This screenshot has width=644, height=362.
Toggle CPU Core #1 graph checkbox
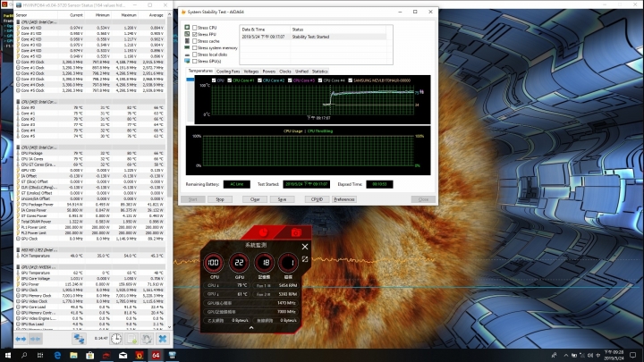(230, 80)
